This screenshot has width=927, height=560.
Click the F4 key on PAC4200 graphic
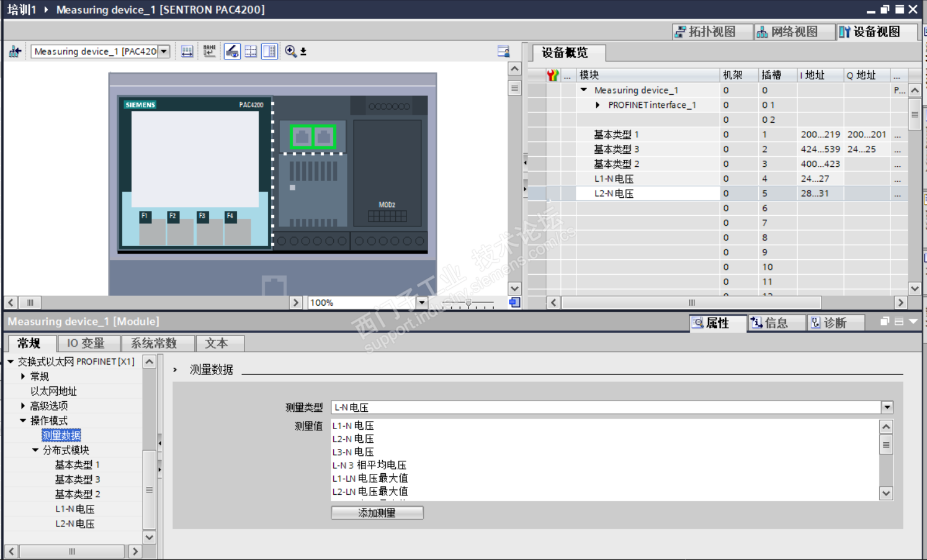point(230,216)
